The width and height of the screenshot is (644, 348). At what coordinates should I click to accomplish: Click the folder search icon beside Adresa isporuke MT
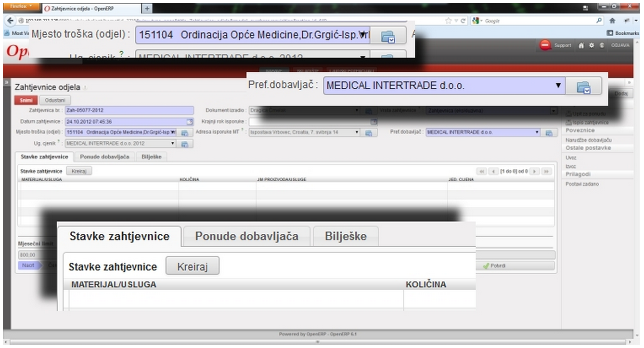369,133
